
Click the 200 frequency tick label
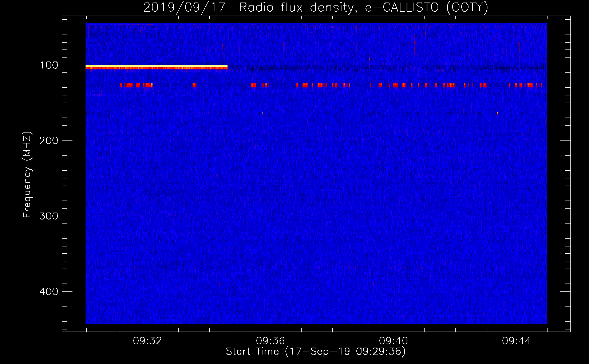point(49,141)
